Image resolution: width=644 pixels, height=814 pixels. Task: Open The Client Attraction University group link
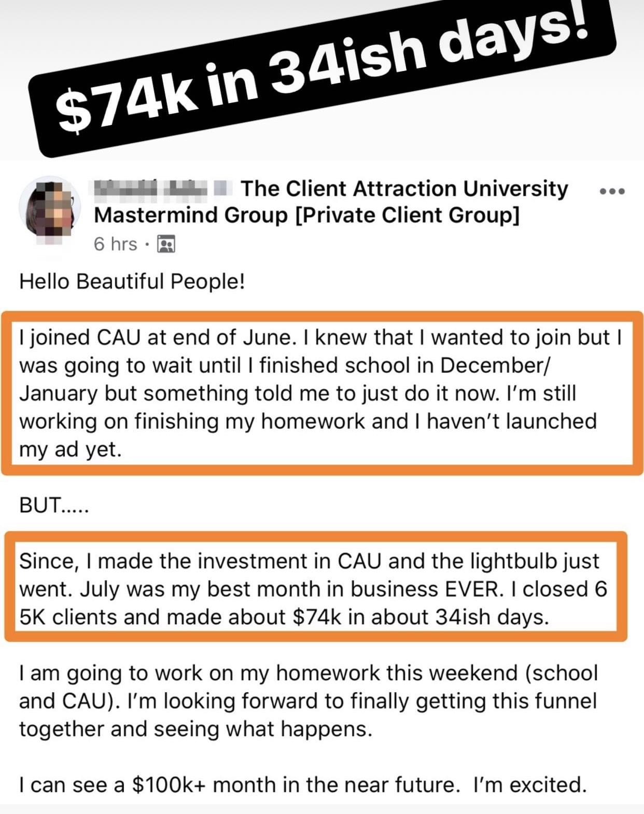(404, 188)
